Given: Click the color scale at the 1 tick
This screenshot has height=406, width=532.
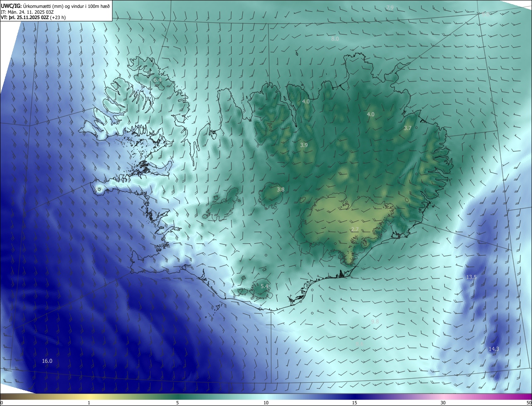Looking at the screenshot, I should pos(89,403).
